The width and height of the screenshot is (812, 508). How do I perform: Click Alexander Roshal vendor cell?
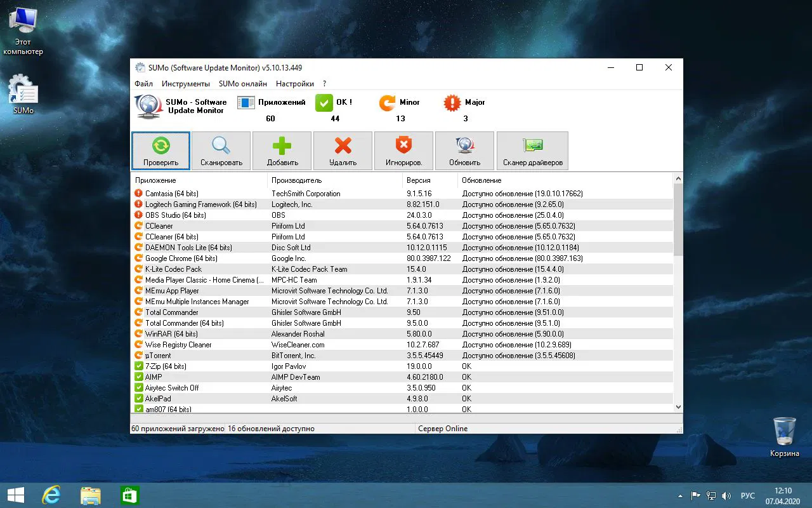point(298,334)
